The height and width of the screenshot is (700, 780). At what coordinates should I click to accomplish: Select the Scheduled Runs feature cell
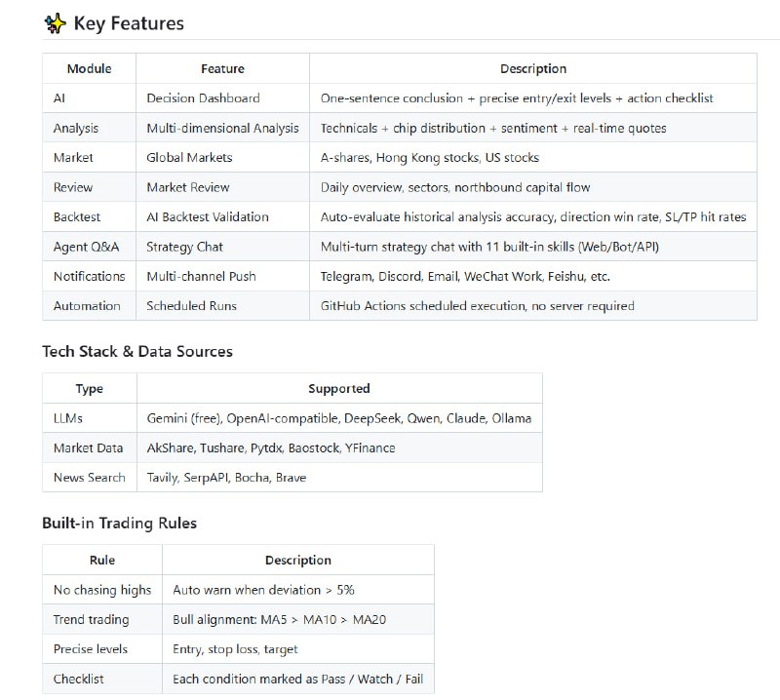click(x=190, y=305)
